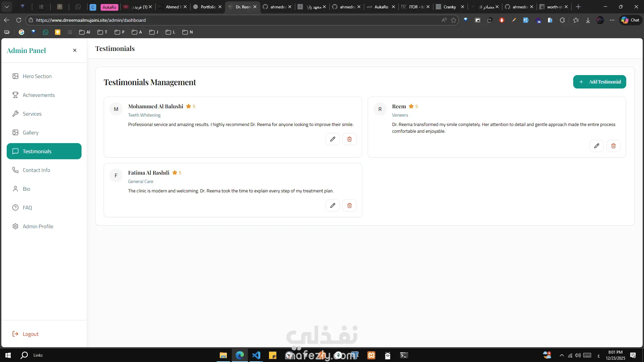Image resolution: width=644 pixels, height=362 pixels.
Task: Open the Hero Section page
Action: (37, 76)
